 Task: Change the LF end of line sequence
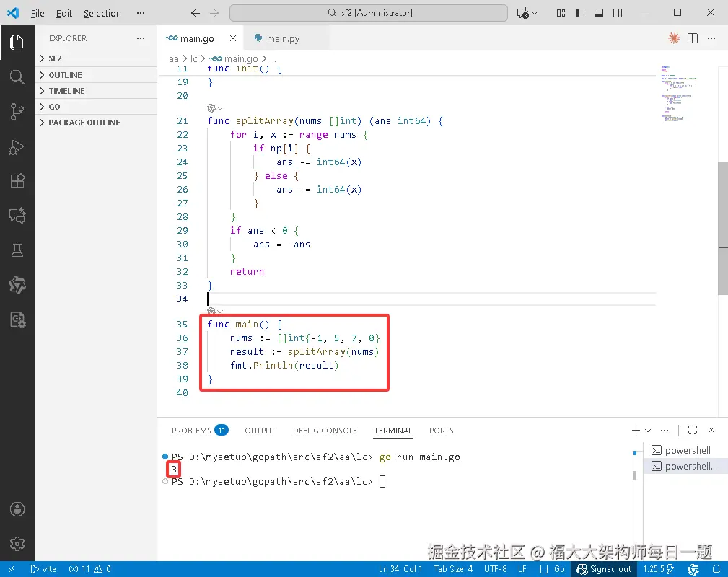coord(522,569)
